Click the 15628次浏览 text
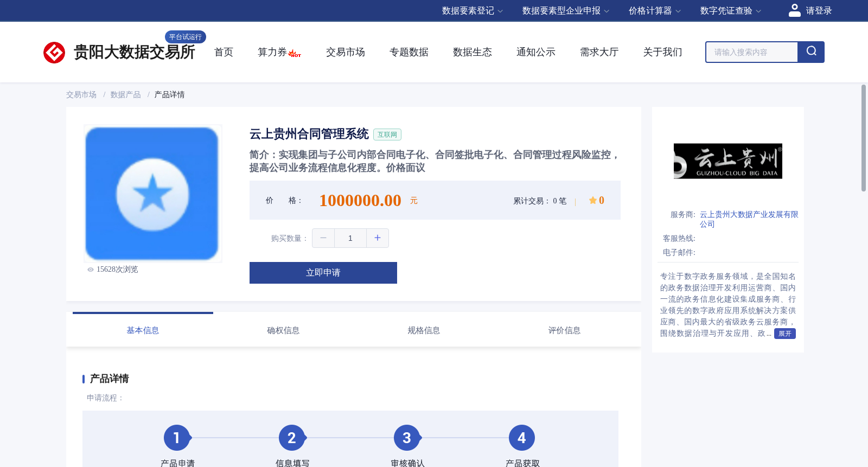 pyautogui.click(x=117, y=270)
